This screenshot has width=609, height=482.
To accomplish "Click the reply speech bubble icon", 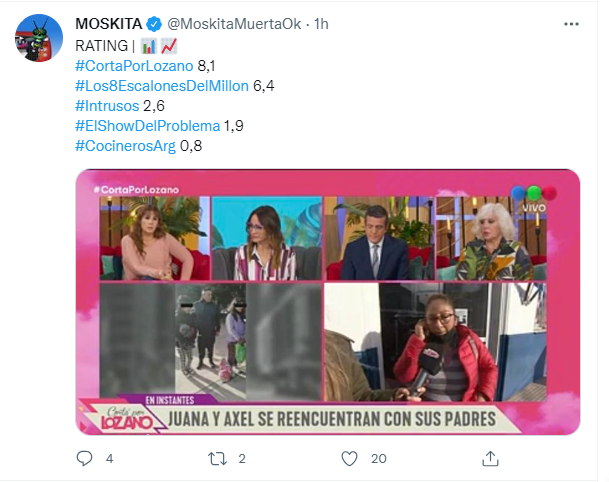I will click(x=84, y=458).
